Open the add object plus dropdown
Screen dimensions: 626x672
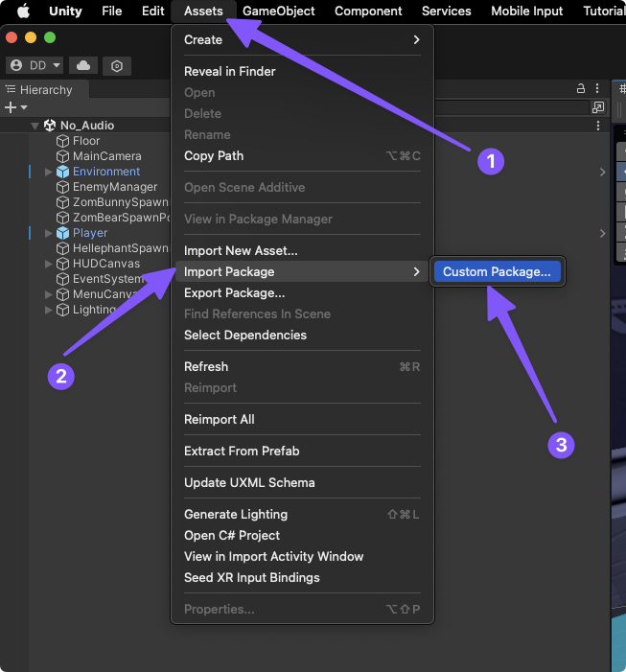coord(16,107)
